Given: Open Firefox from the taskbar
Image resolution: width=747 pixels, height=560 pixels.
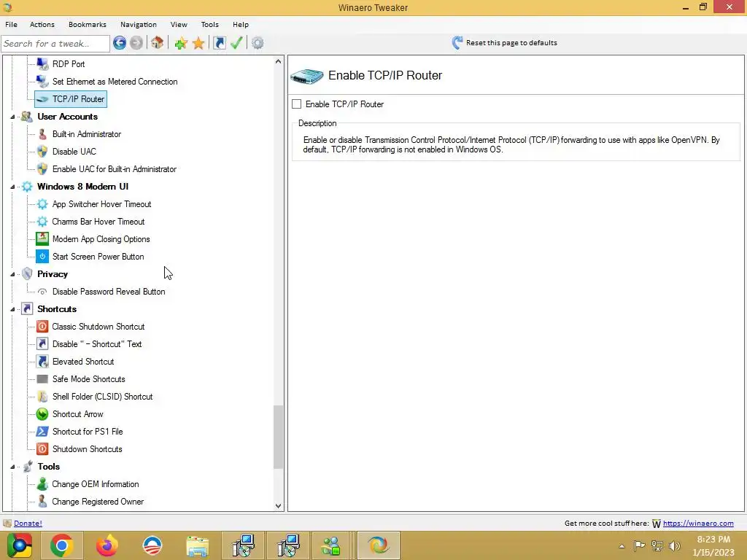Looking at the screenshot, I should pos(107,545).
